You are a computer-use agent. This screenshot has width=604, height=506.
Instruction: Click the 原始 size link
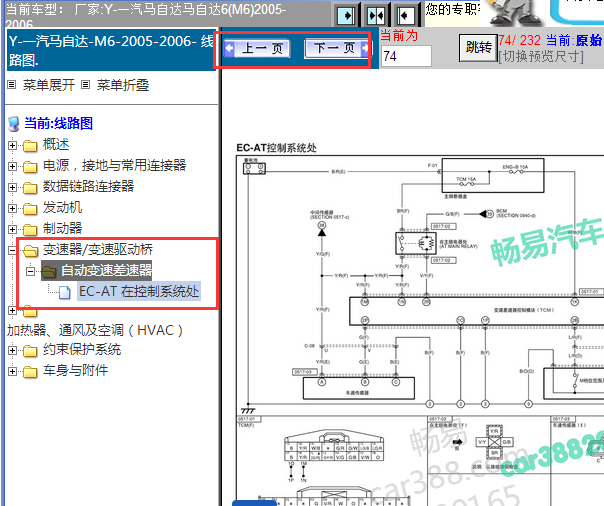point(589,40)
